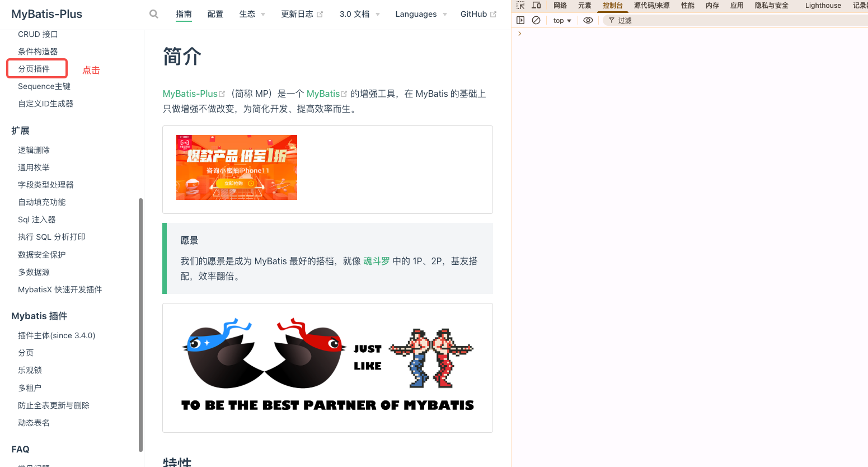Open the 配置 nav item
Screen dimensions: 868x467
coord(215,14)
